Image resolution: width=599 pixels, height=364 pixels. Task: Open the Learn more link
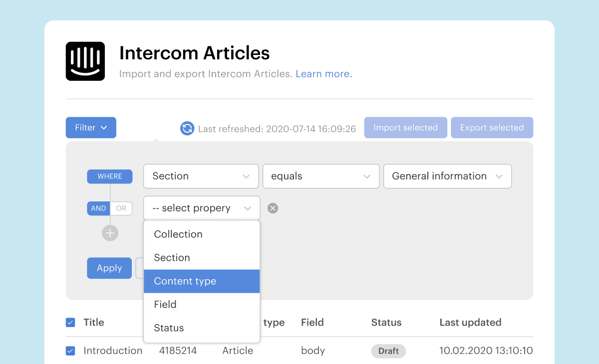click(x=322, y=74)
